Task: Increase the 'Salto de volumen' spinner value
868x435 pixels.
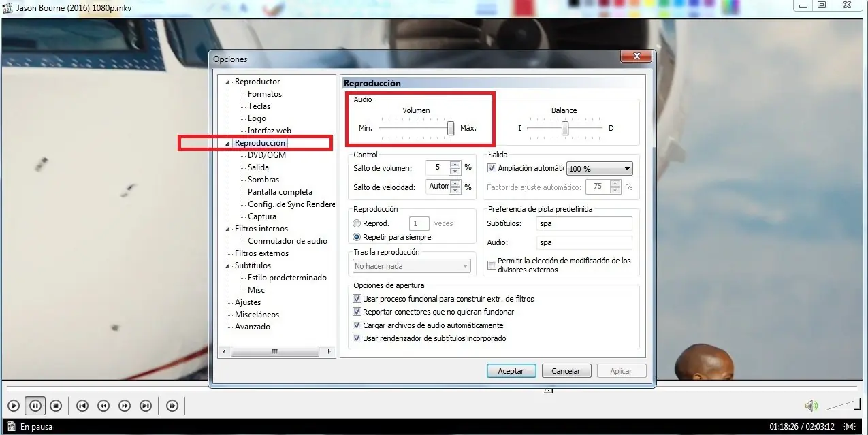Action: click(x=454, y=164)
